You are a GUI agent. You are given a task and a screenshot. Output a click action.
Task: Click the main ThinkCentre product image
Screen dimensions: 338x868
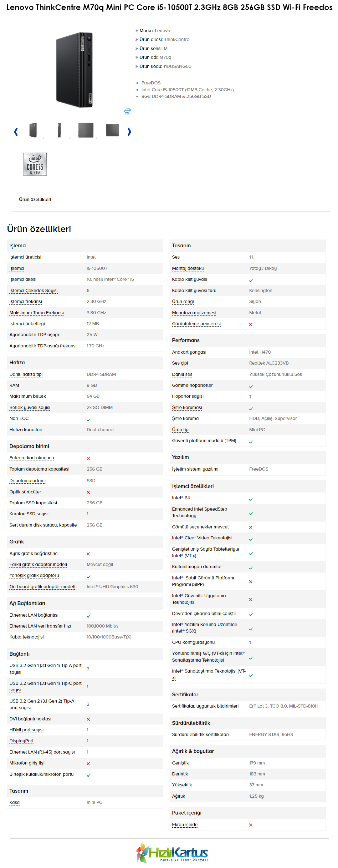click(74, 70)
